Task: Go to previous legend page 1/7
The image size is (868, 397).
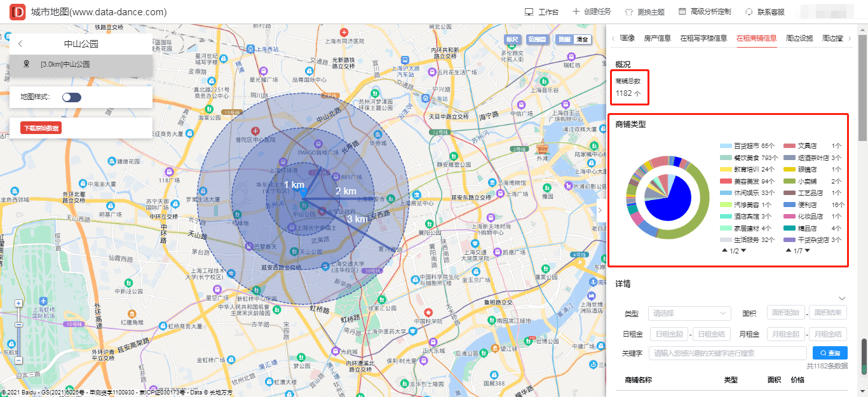Action: 789,251
